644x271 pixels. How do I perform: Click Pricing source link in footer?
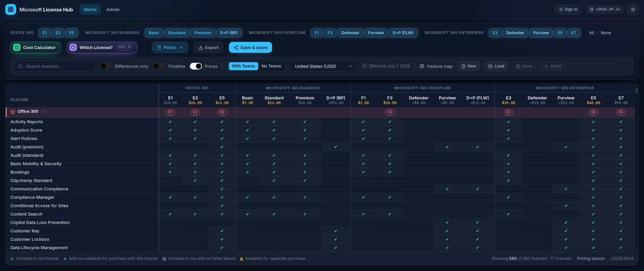[x=590, y=259]
